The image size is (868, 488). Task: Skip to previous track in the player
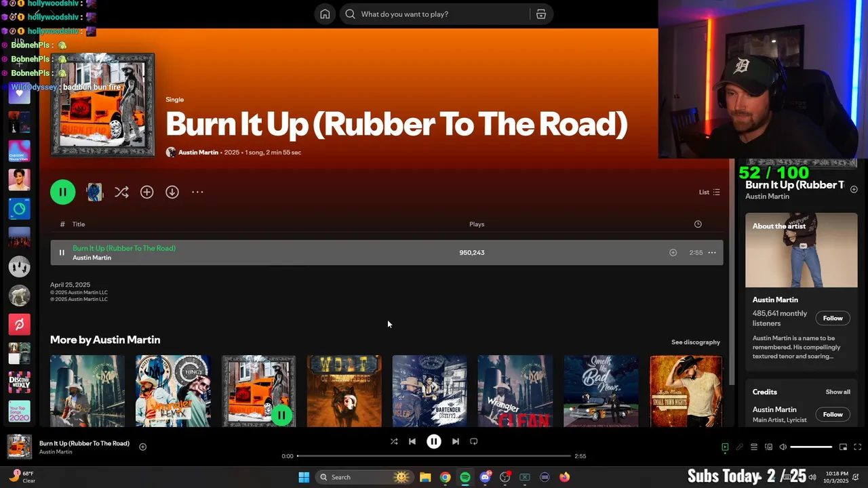point(412,442)
